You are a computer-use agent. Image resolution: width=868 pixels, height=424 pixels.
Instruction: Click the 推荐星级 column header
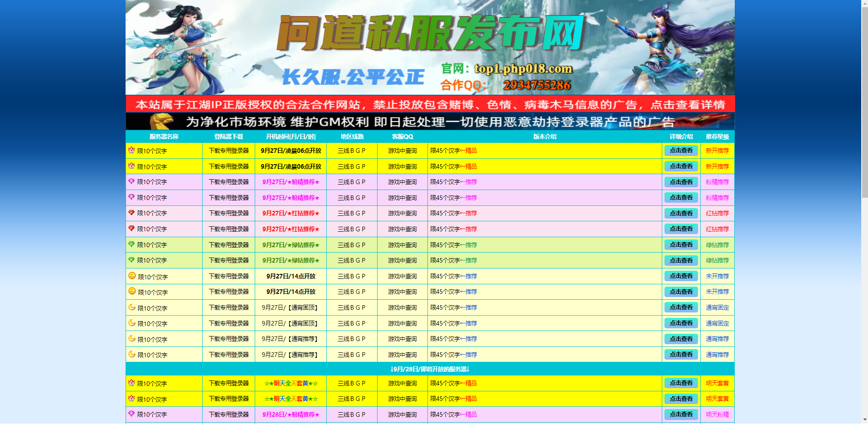(x=718, y=136)
